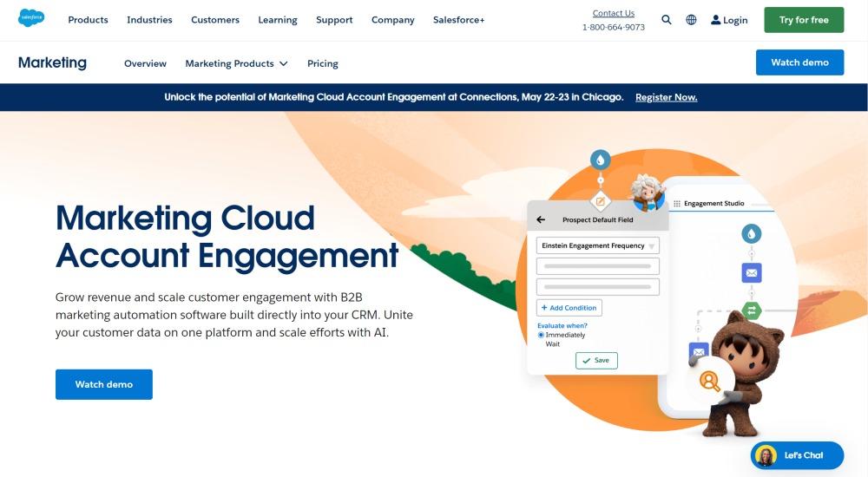Click the Einstein character illustration
This screenshot has width=868, height=477.
[648, 192]
